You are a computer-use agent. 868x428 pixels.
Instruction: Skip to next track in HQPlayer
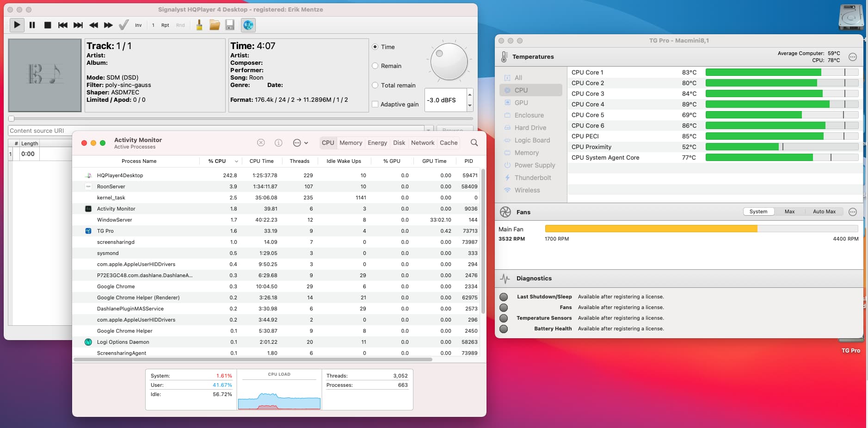click(78, 25)
